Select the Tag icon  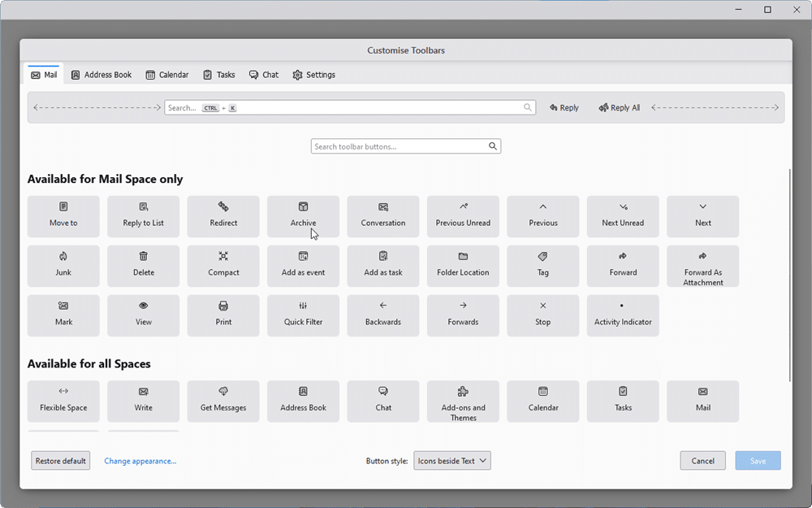542,266
